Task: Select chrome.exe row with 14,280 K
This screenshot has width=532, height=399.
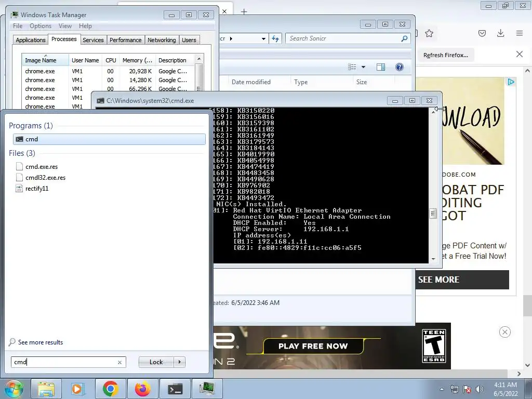Action: 109,80
